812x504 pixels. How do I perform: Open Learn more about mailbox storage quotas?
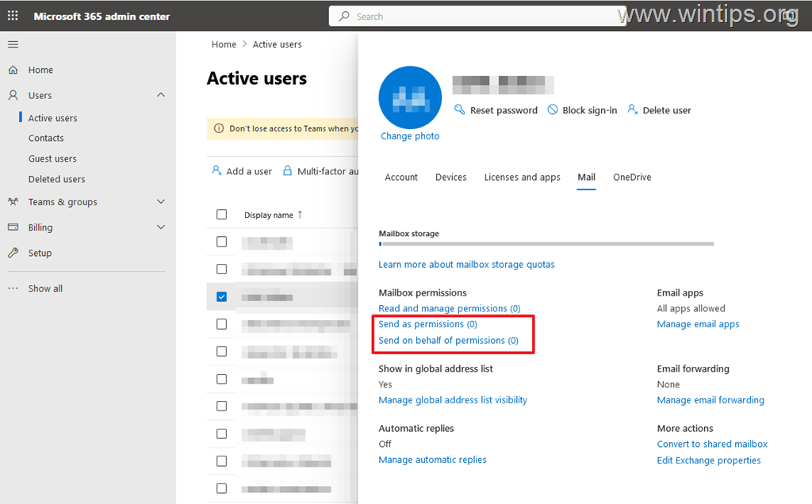click(x=466, y=265)
